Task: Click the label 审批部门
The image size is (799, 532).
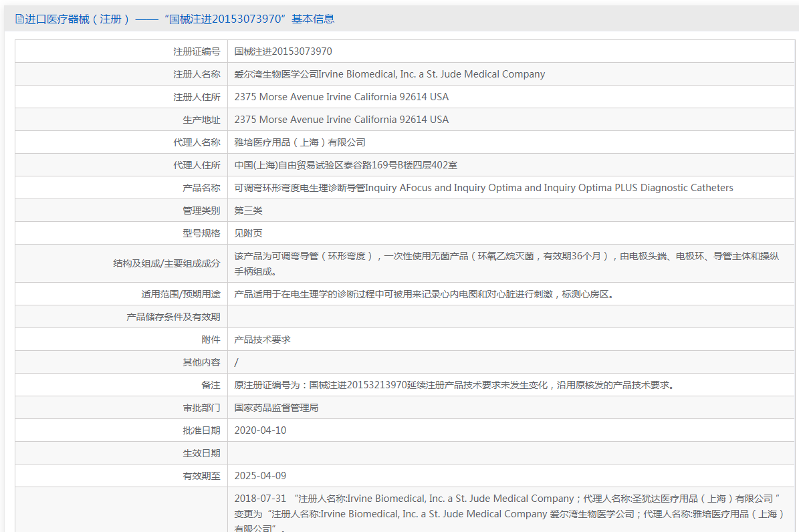Action: point(201,408)
